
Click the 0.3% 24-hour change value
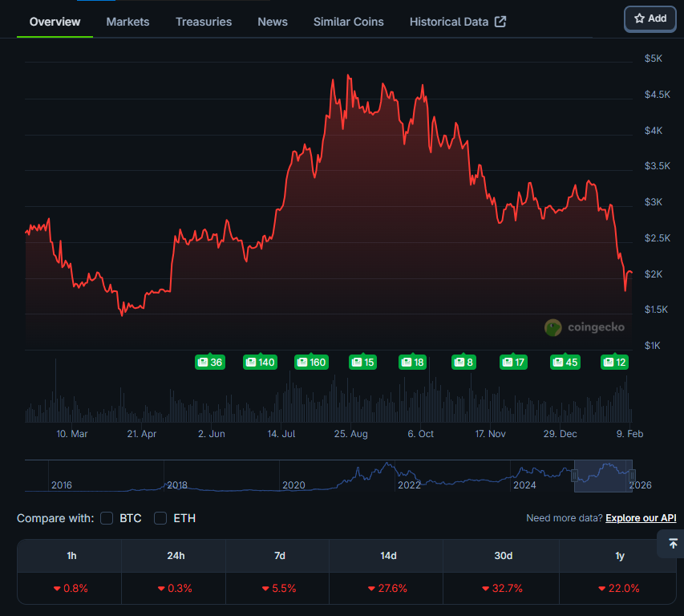click(x=175, y=589)
